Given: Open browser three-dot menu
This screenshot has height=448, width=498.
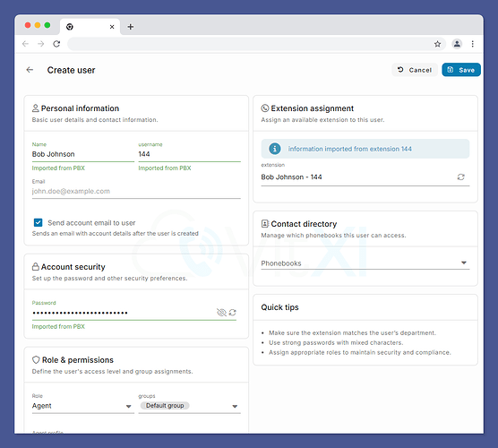Looking at the screenshot, I should 473,44.
